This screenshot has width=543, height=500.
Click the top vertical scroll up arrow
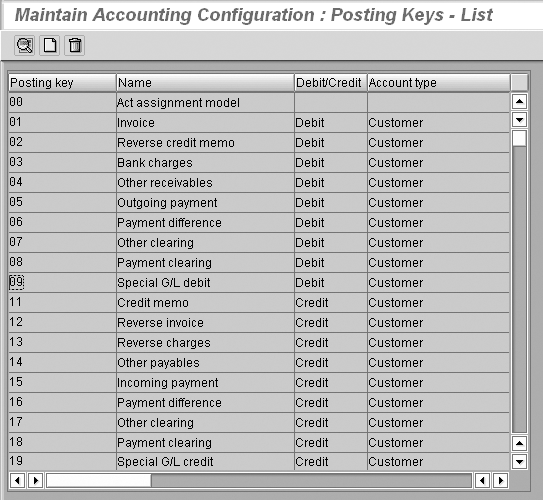pyautogui.click(x=519, y=101)
